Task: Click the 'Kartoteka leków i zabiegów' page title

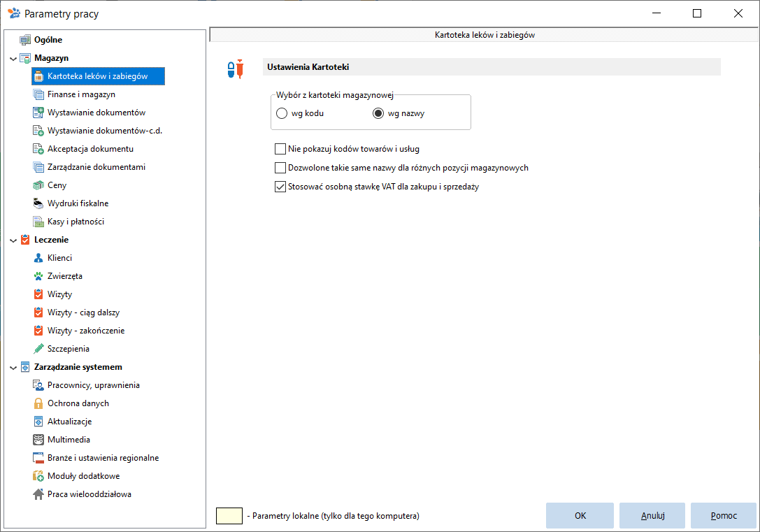Action: tap(485, 35)
